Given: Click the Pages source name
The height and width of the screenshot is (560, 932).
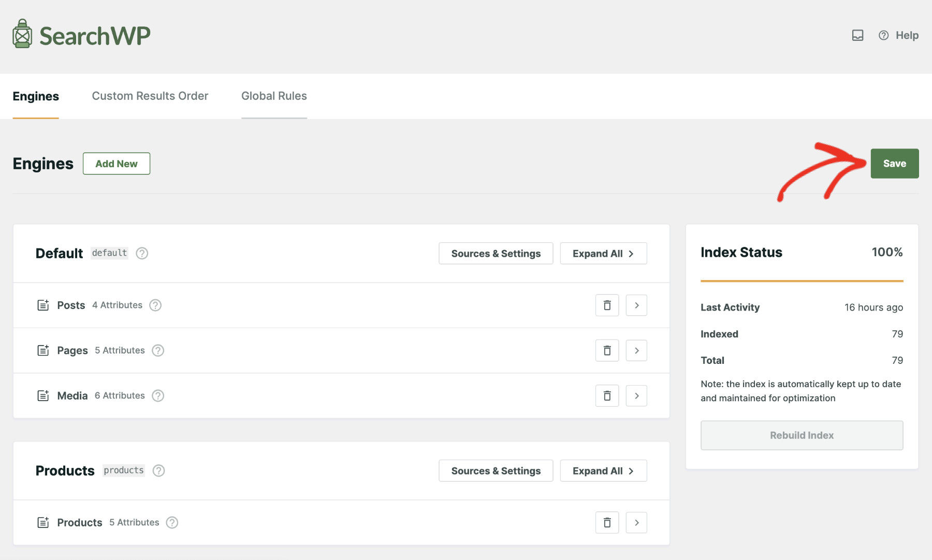Looking at the screenshot, I should [72, 350].
